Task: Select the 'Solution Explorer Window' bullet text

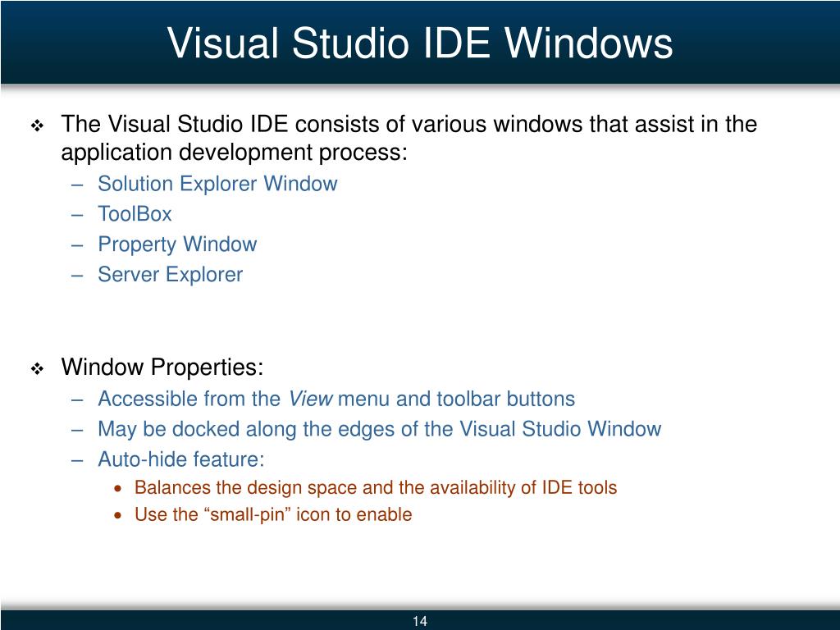Action: pos(217,184)
